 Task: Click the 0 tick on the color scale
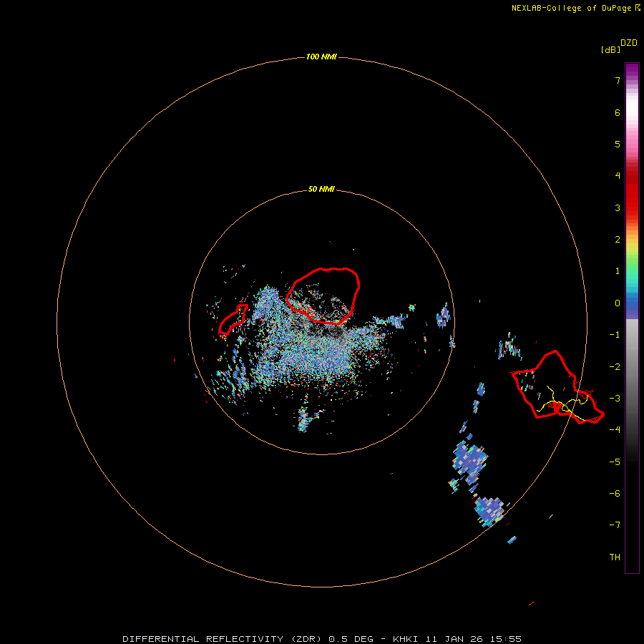point(618,303)
